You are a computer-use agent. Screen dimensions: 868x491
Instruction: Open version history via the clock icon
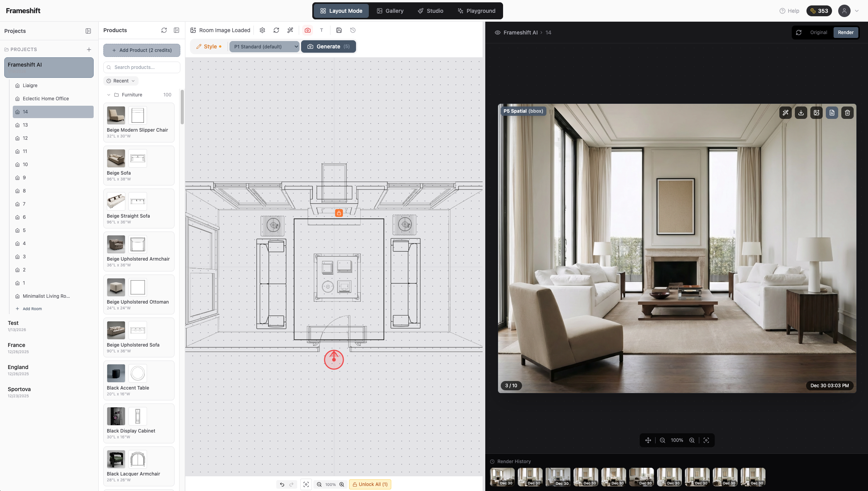pyautogui.click(x=353, y=30)
